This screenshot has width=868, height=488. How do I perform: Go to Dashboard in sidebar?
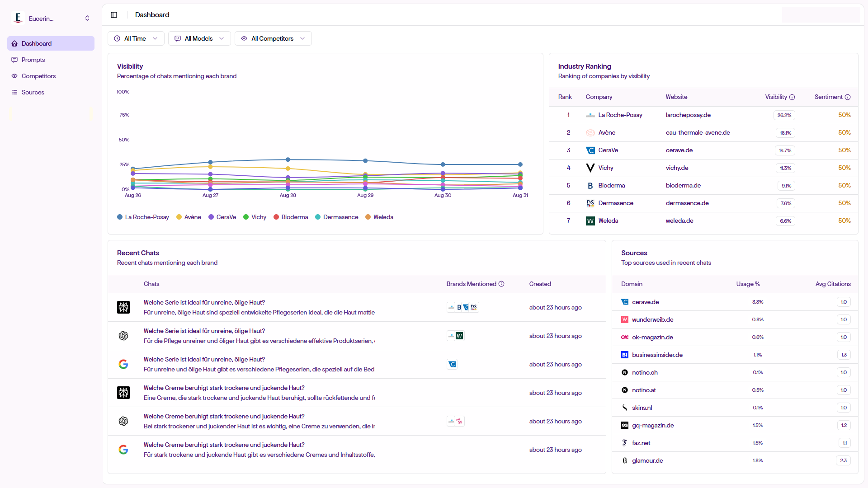point(51,43)
